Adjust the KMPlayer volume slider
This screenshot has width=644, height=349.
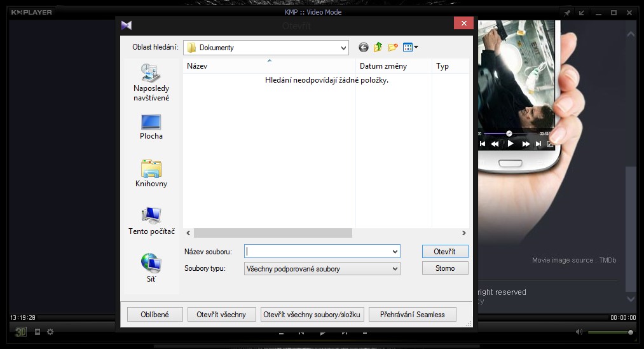click(610, 332)
